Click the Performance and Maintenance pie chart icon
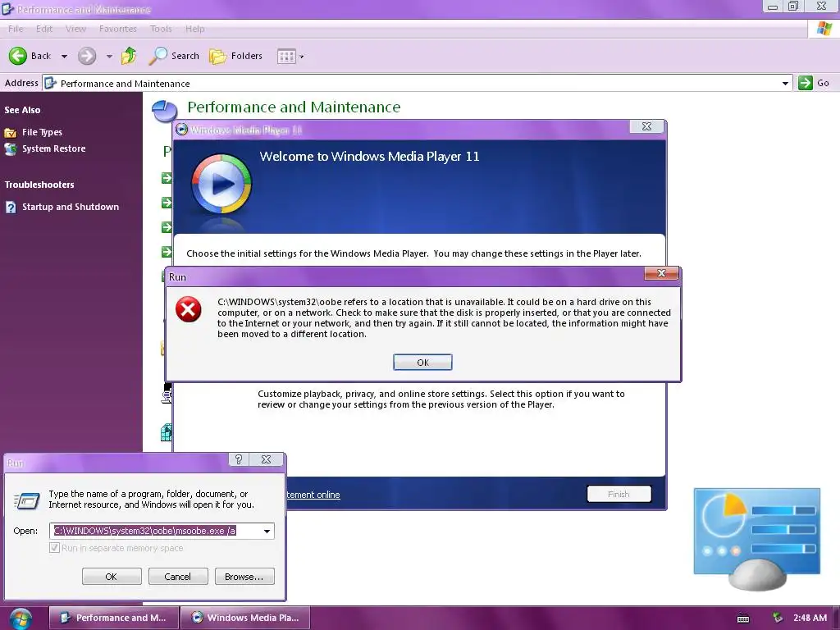840x630 pixels. tap(164, 111)
